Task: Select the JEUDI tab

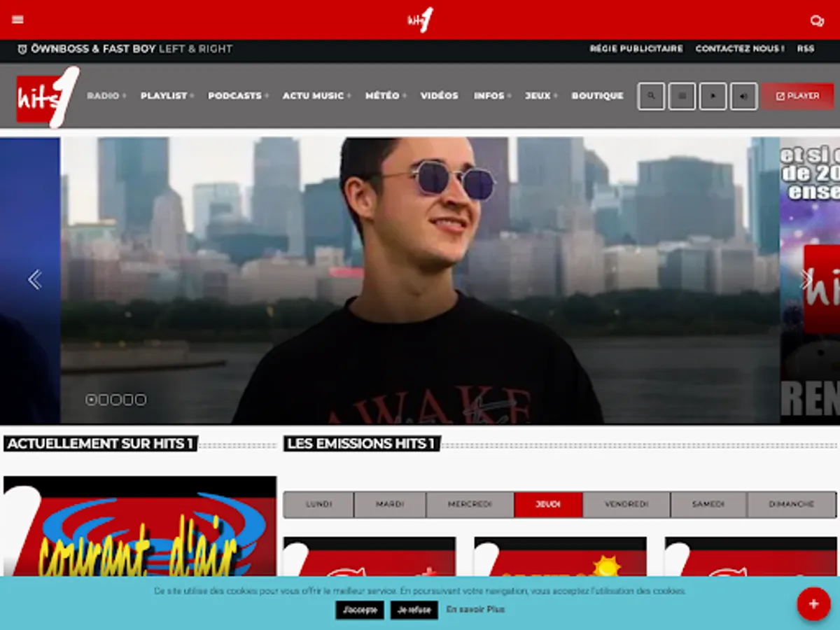Action: click(548, 505)
